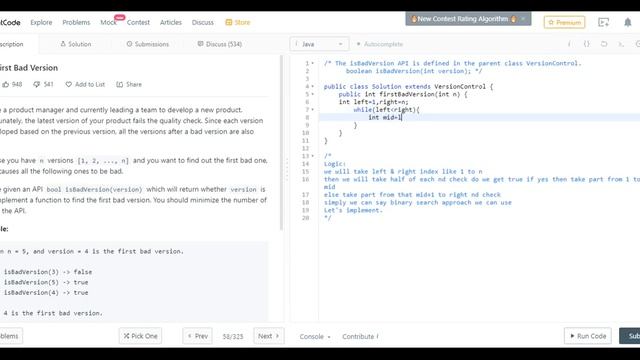Screen dimensions: 640x360
Task: Open the playground icon next to Premium
Action: pyautogui.click(x=604, y=22)
